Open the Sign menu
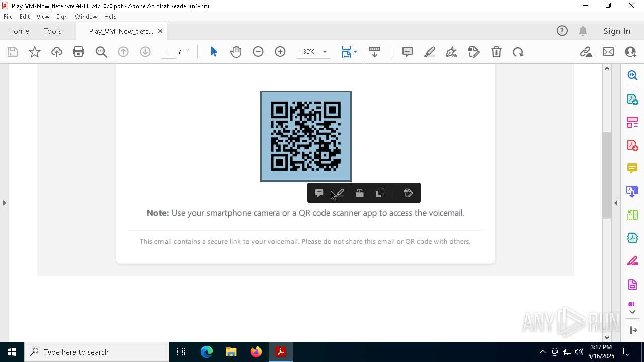 point(62,17)
